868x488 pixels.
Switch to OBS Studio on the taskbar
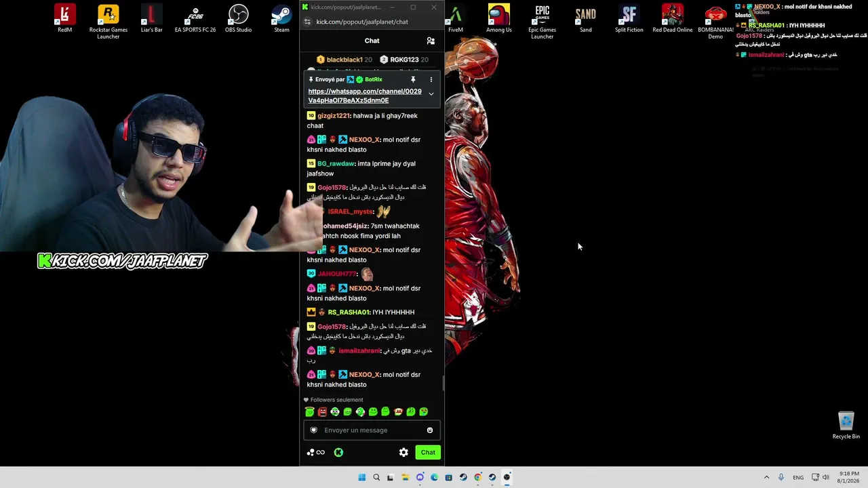point(507,477)
